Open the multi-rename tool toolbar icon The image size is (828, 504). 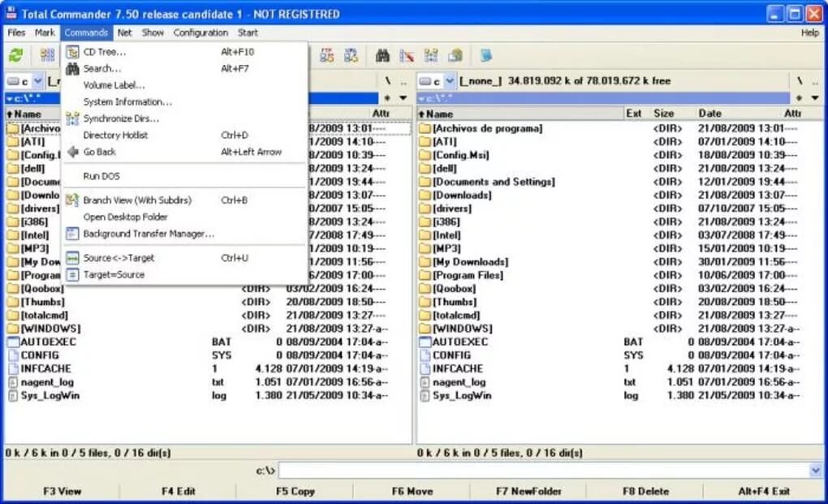click(407, 55)
